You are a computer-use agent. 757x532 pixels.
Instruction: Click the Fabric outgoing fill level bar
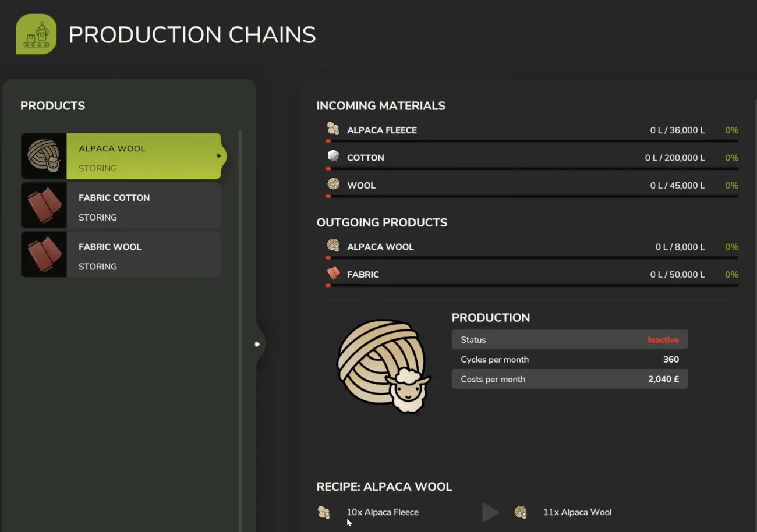coord(532,285)
